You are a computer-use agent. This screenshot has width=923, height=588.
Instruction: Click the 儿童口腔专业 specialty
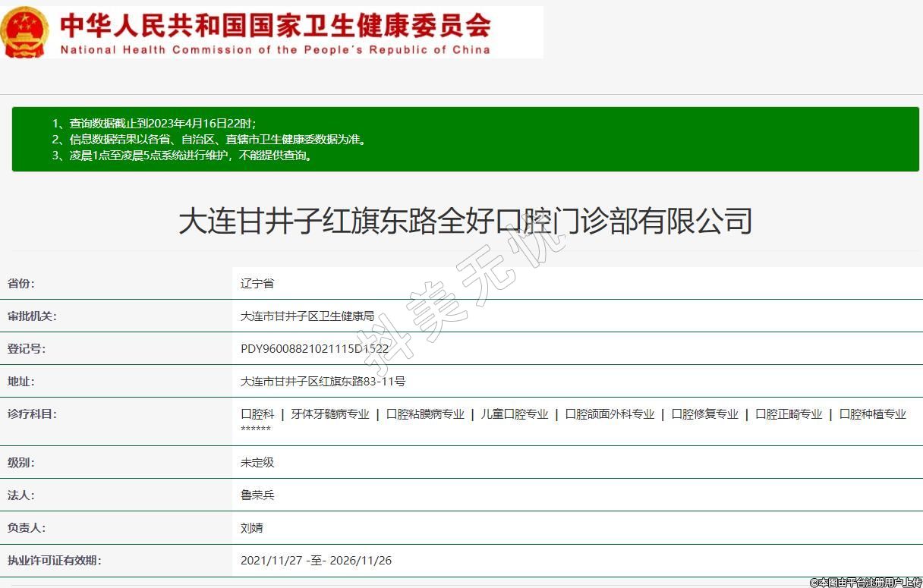tap(514, 414)
